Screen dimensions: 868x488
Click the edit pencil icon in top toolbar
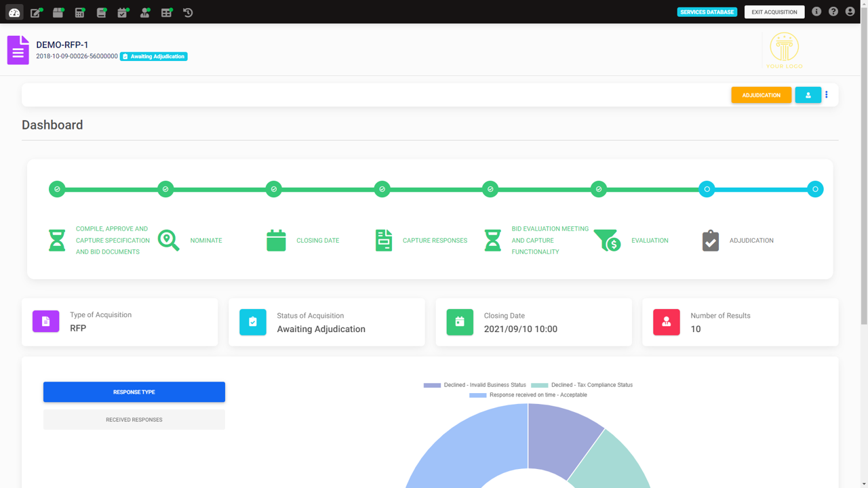click(x=36, y=12)
